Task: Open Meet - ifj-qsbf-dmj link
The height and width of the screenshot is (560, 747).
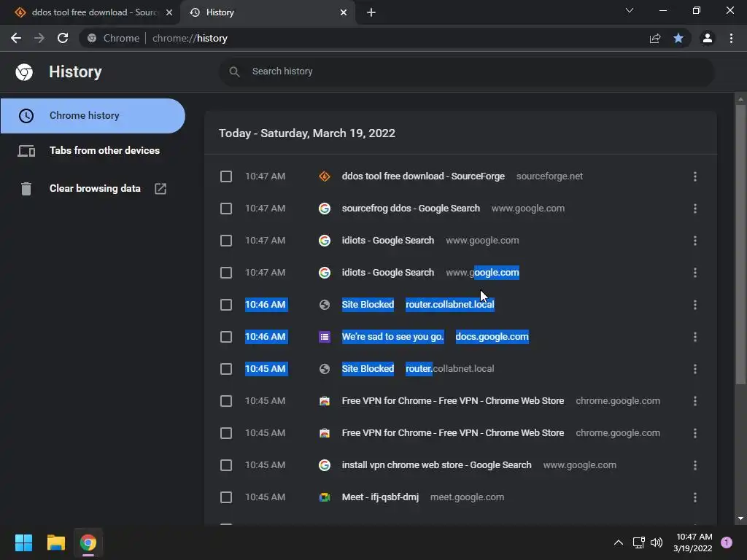Action: coord(380,497)
